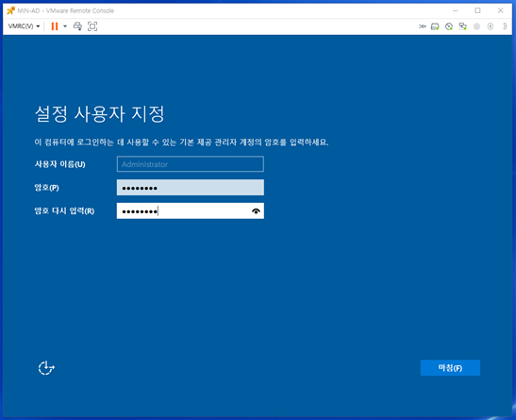The width and height of the screenshot is (516, 420).
Task: Click the second grayed-out device icon
Action: 491,26
